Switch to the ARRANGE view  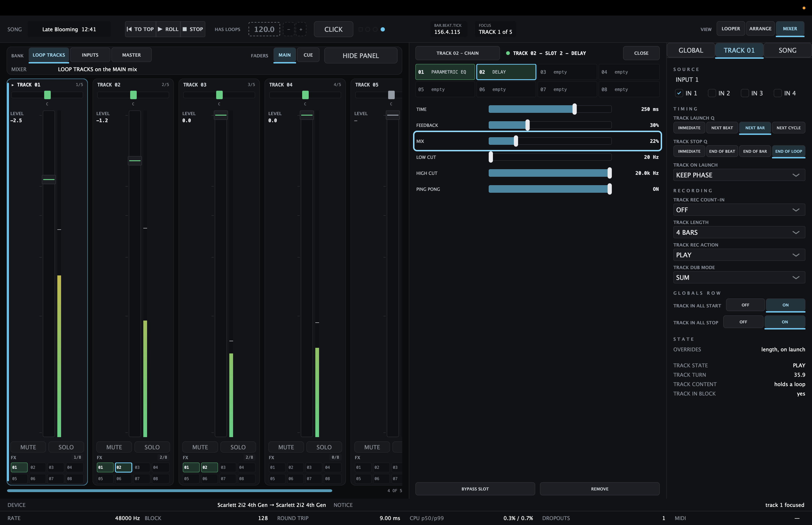coord(760,29)
